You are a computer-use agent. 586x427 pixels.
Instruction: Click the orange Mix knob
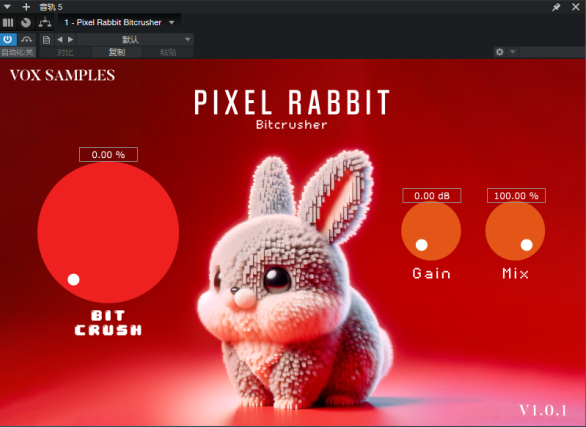[x=515, y=231]
